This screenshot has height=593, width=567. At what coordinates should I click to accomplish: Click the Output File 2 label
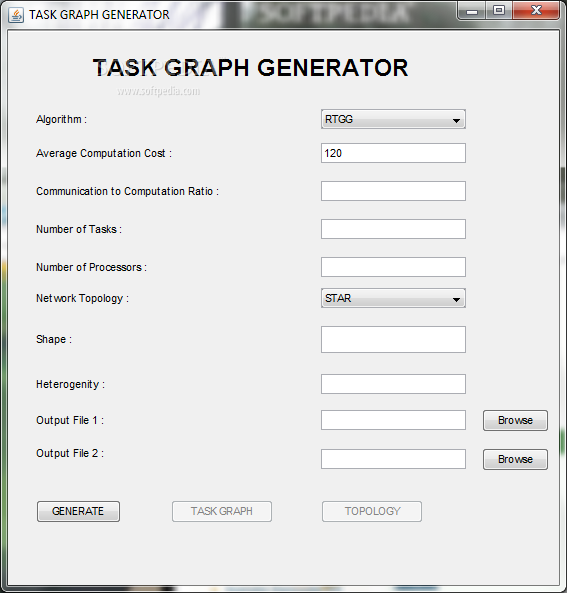(x=70, y=453)
